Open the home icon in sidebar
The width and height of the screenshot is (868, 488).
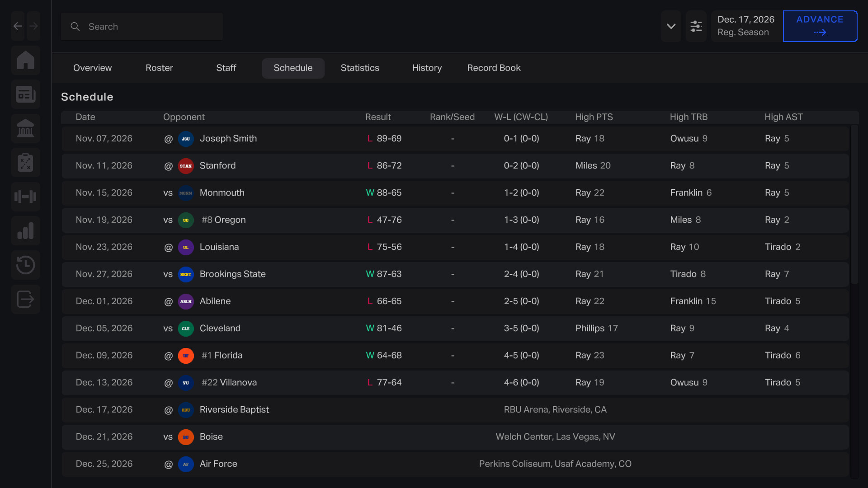pos(25,60)
